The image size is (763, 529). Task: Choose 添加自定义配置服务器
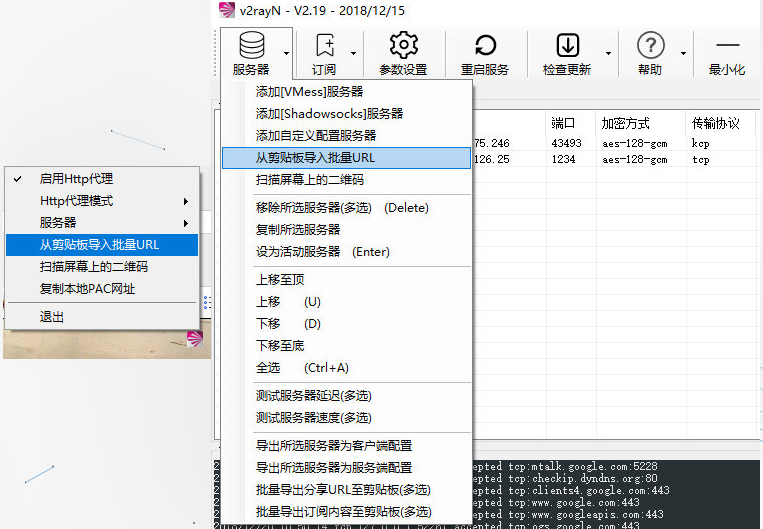[346, 135]
